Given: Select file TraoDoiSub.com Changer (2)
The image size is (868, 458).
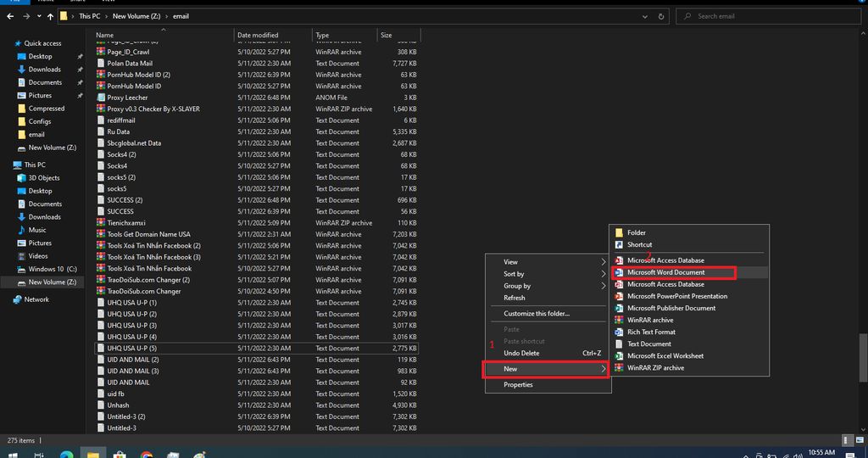Looking at the screenshot, I should coord(148,280).
